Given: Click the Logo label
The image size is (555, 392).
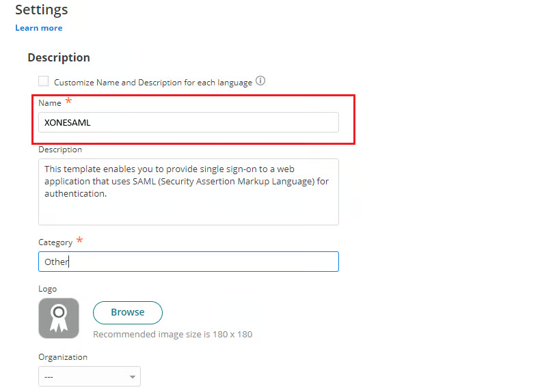Looking at the screenshot, I should click(48, 289).
